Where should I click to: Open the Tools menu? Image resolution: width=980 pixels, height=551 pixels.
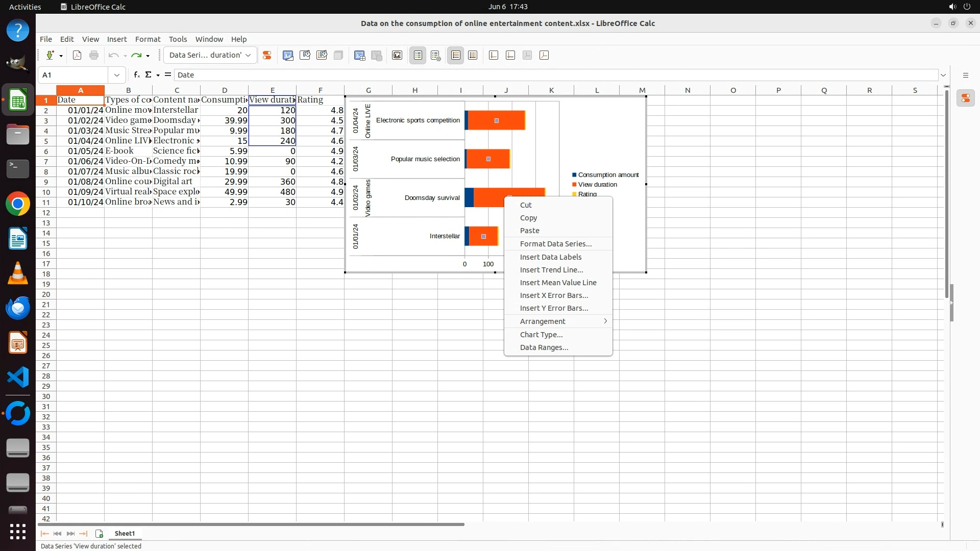coord(178,39)
